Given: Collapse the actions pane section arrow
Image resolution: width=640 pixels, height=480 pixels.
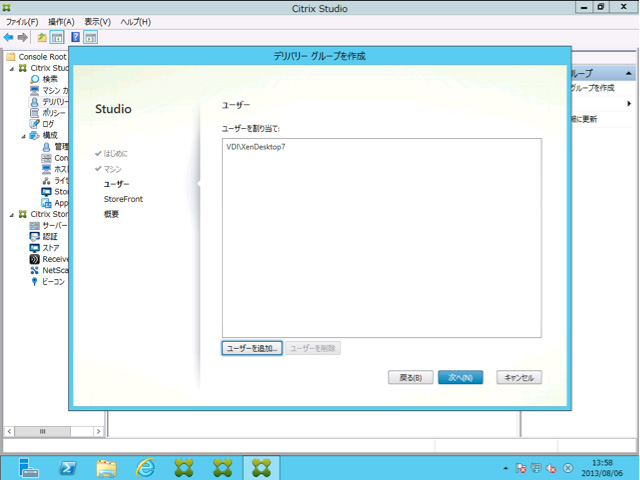Looking at the screenshot, I should 629,73.
